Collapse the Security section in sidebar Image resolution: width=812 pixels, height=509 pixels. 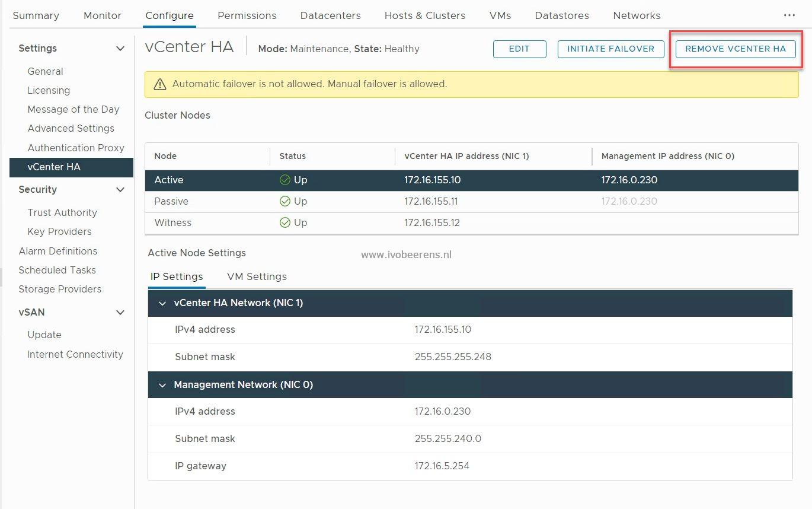tap(120, 190)
